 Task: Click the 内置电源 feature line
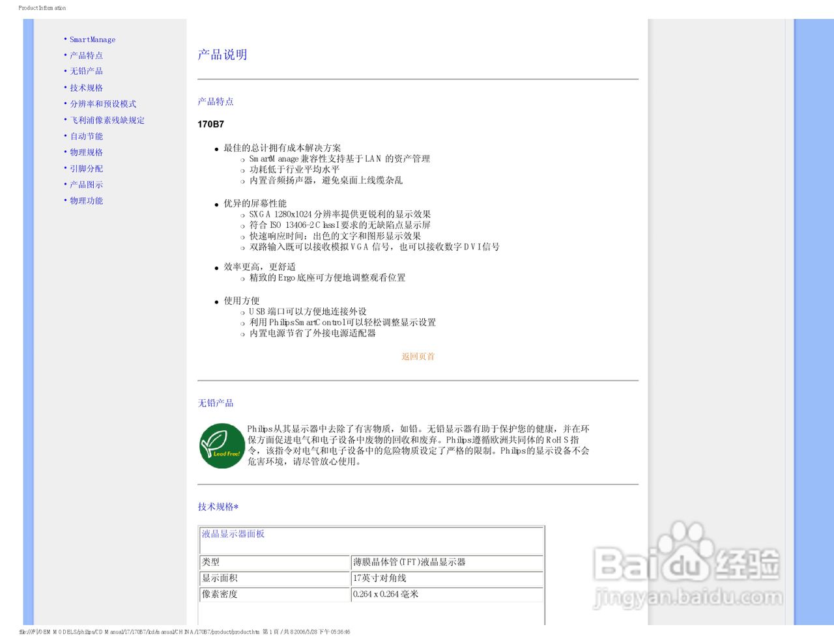[313, 333]
